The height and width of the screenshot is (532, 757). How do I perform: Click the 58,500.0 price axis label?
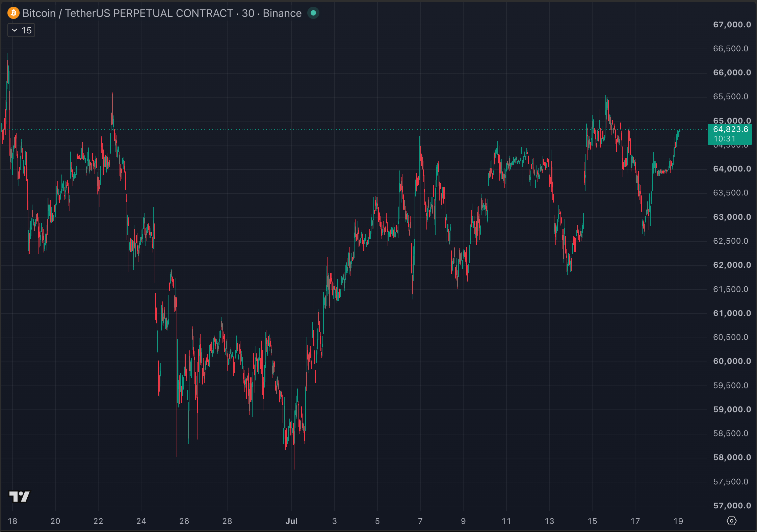(731, 433)
